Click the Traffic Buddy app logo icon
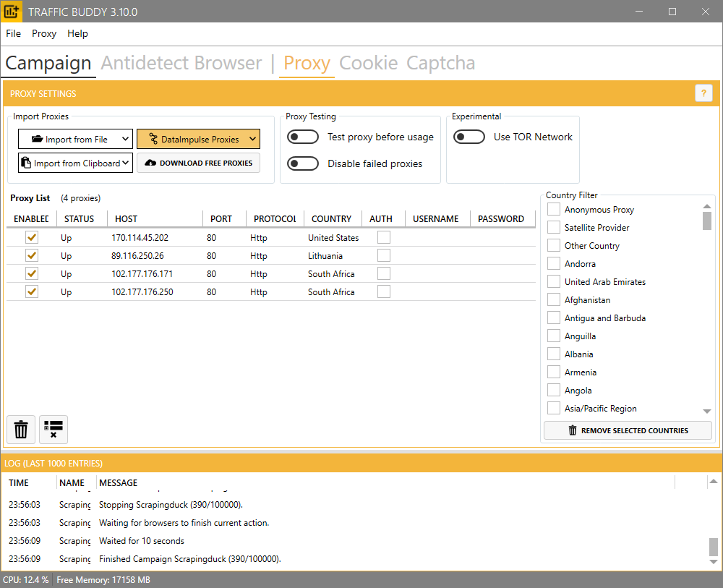The width and height of the screenshot is (723, 588). [x=12, y=12]
